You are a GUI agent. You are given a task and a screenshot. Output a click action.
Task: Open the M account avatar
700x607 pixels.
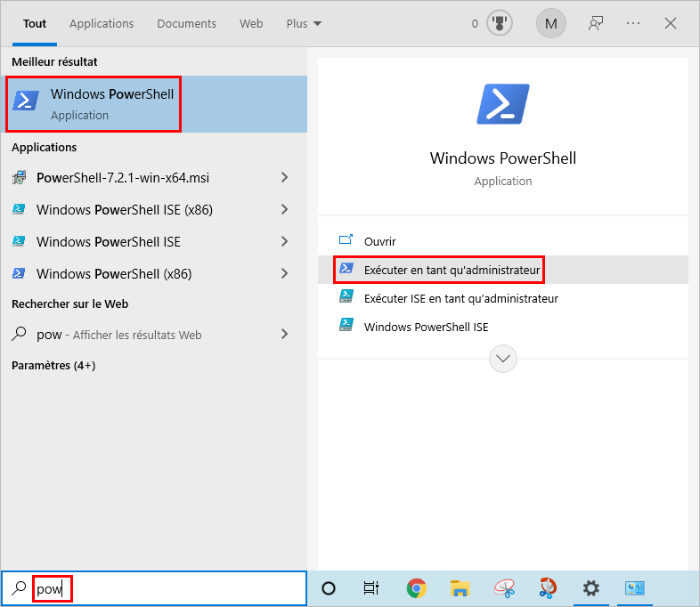(551, 23)
